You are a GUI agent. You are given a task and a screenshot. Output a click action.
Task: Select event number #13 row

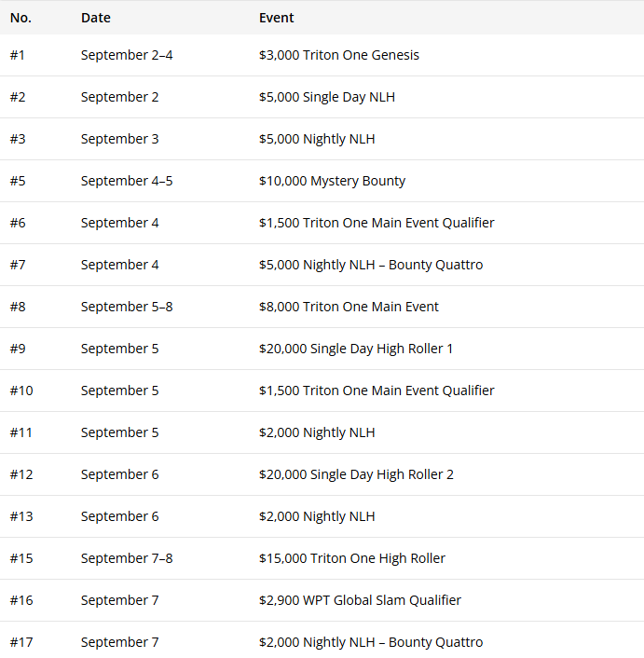click(x=21, y=516)
